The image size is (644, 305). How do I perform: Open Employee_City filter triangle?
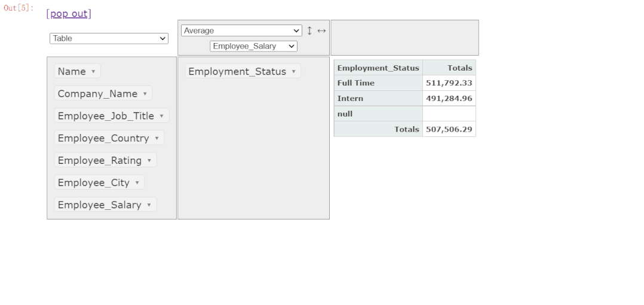137,182
